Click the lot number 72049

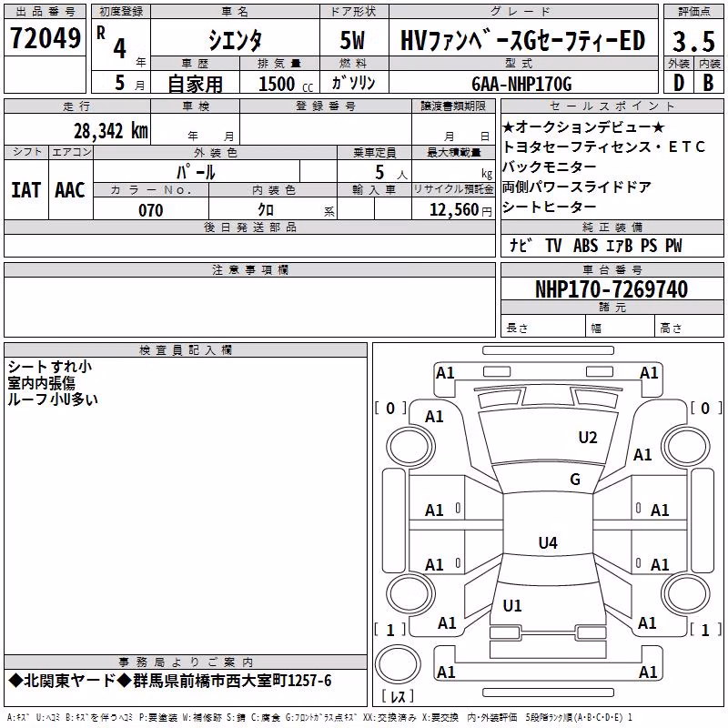pyautogui.click(x=45, y=37)
